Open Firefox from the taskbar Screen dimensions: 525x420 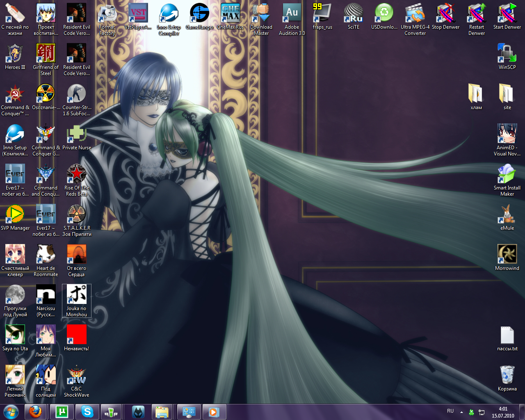(36, 412)
